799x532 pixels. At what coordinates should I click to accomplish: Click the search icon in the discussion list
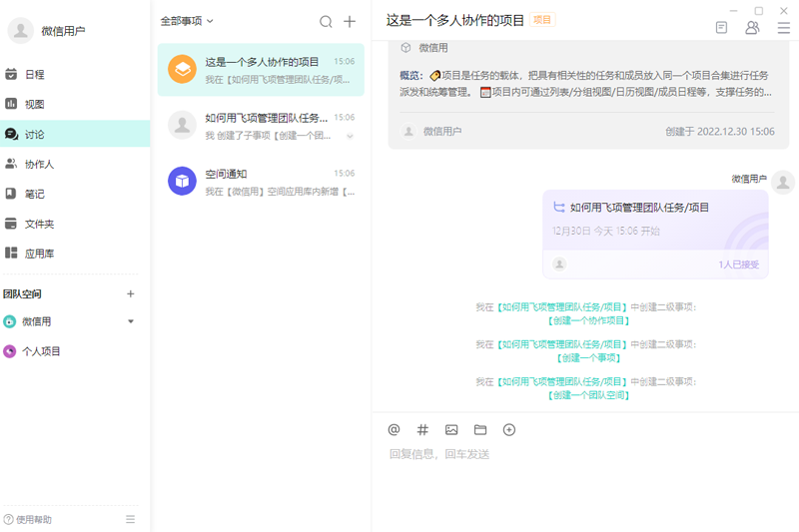pos(326,21)
